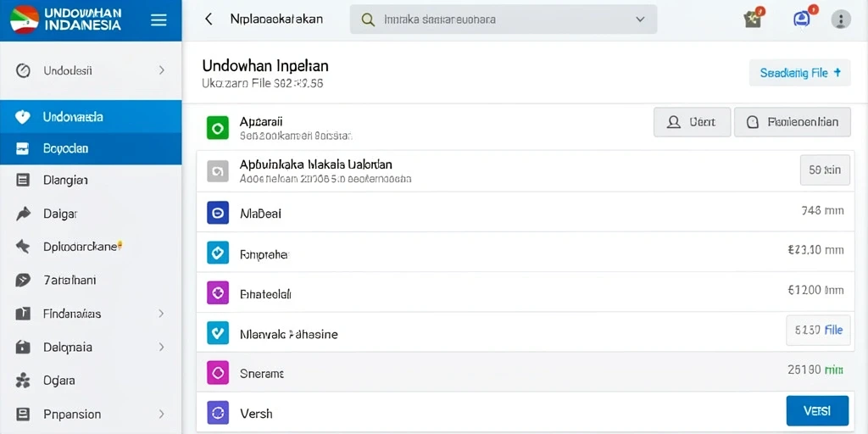Image resolution: width=868 pixels, height=434 pixels.
Task: Select Undonaesia in the sidebar
Action: 91,117
